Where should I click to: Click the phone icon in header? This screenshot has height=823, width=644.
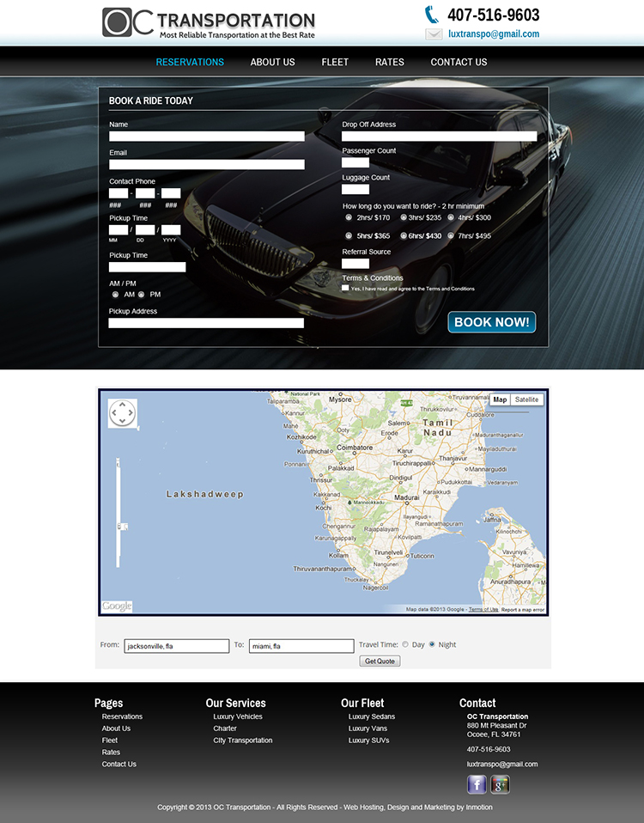pos(432,14)
